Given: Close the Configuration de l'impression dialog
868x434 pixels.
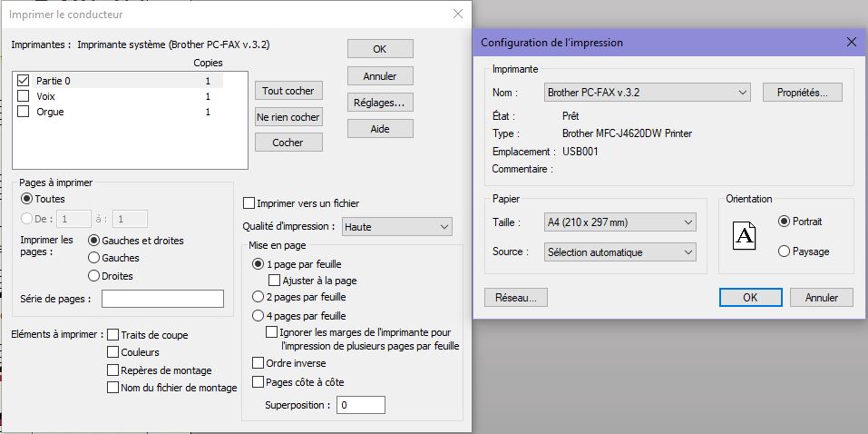Looking at the screenshot, I should click(851, 43).
